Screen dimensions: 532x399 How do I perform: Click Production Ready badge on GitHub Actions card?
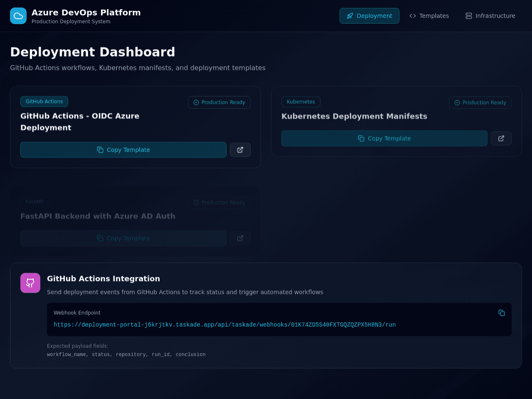click(219, 102)
